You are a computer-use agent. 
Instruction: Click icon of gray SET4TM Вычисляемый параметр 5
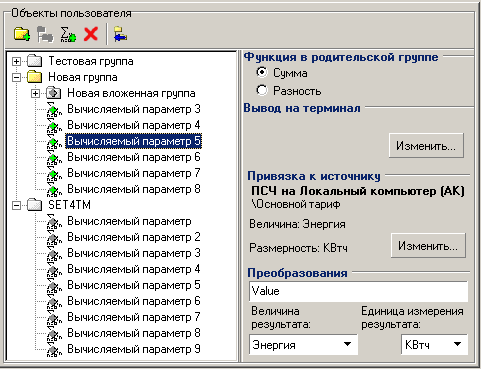(54, 286)
